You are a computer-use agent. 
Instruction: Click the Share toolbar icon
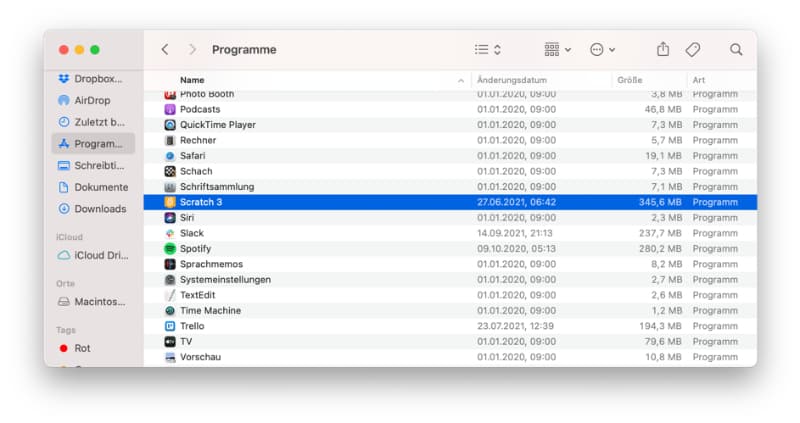[x=663, y=49]
